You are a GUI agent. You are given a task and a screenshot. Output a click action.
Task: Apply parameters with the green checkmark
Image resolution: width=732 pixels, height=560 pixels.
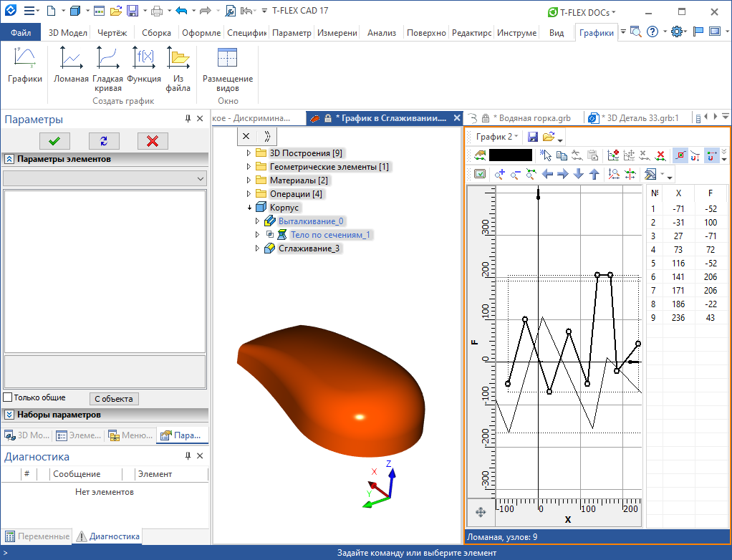tap(54, 141)
